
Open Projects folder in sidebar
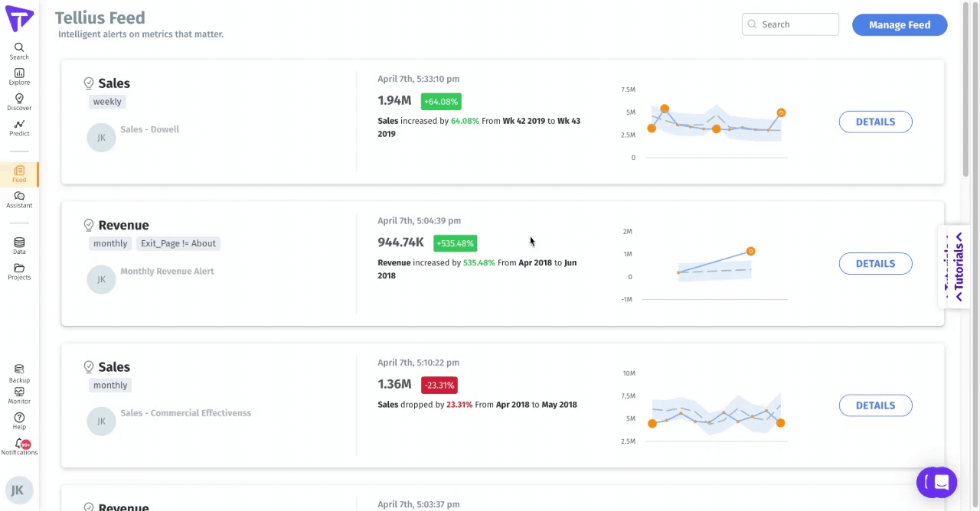coord(19,272)
